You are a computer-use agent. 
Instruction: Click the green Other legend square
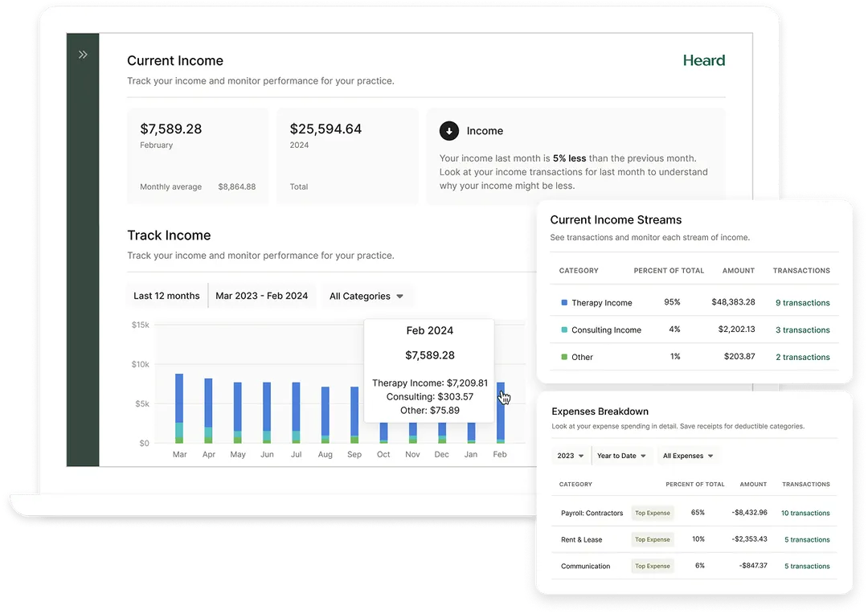pos(564,357)
